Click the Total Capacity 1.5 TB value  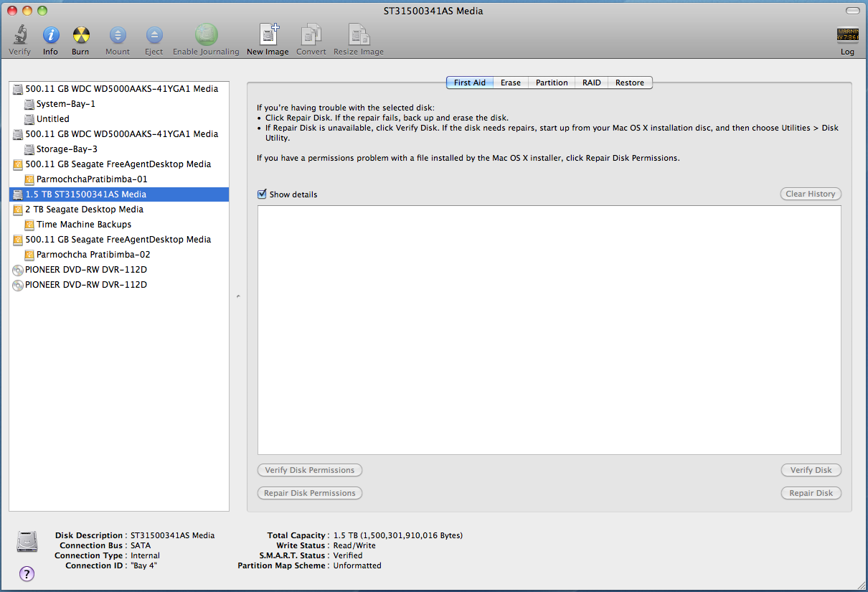click(x=398, y=535)
